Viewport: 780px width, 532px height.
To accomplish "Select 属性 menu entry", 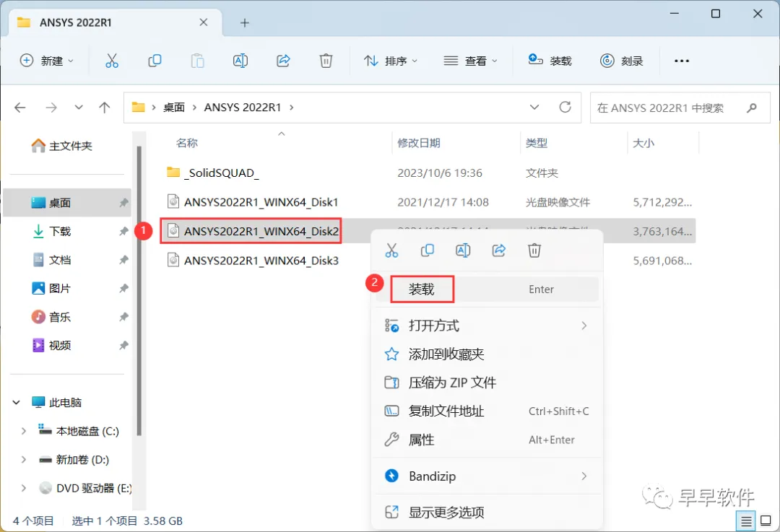I will [487, 440].
